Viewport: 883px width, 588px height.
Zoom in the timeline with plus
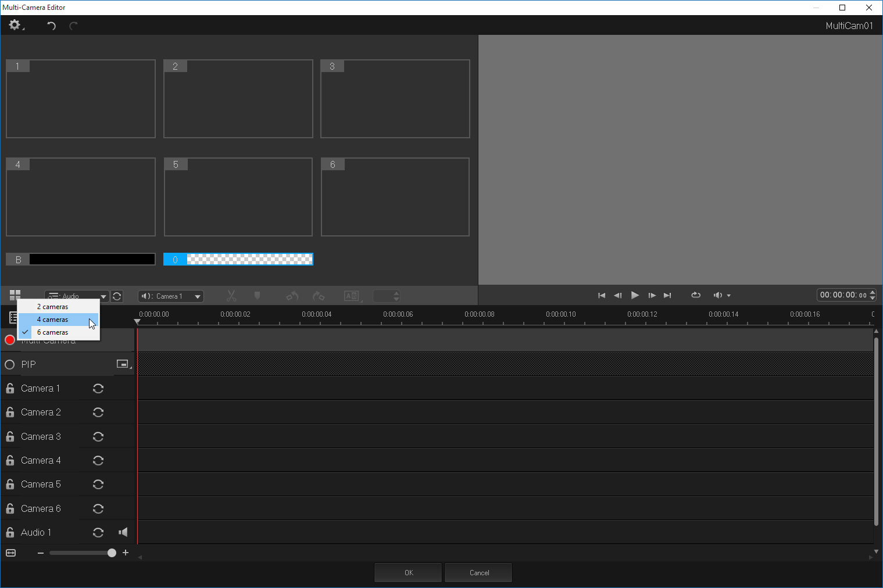(x=126, y=553)
